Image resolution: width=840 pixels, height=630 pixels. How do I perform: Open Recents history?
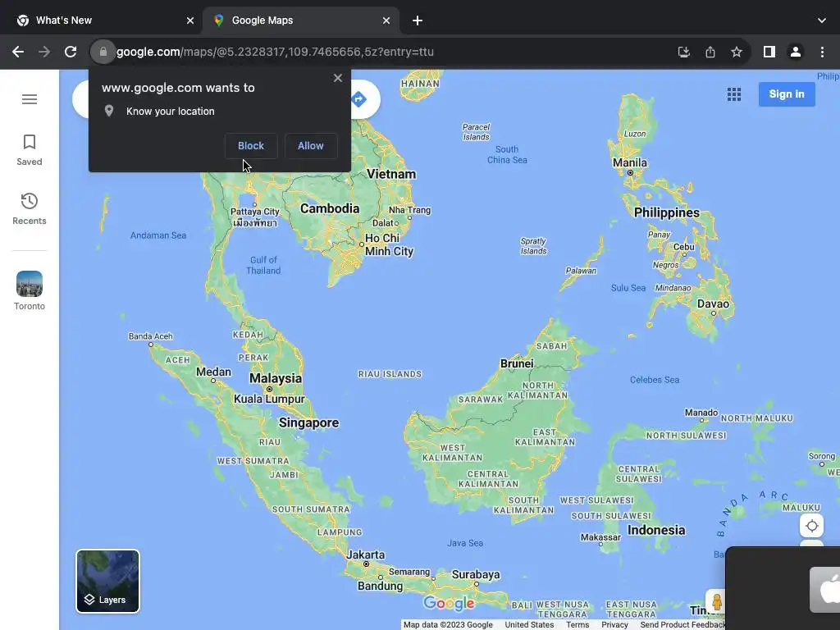tap(30, 209)
